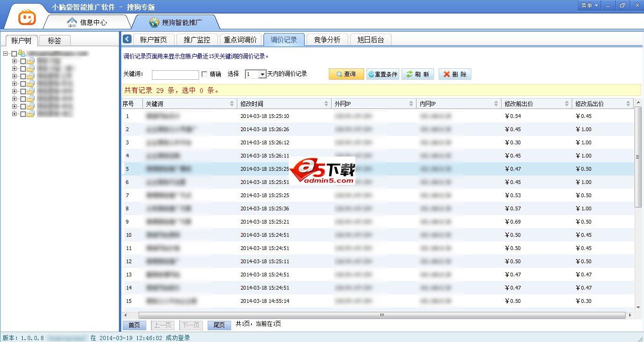The width and height of the screenshot is (644, 342).
Task: Sort by 外网IP column arrow
Action: point(411,104)
